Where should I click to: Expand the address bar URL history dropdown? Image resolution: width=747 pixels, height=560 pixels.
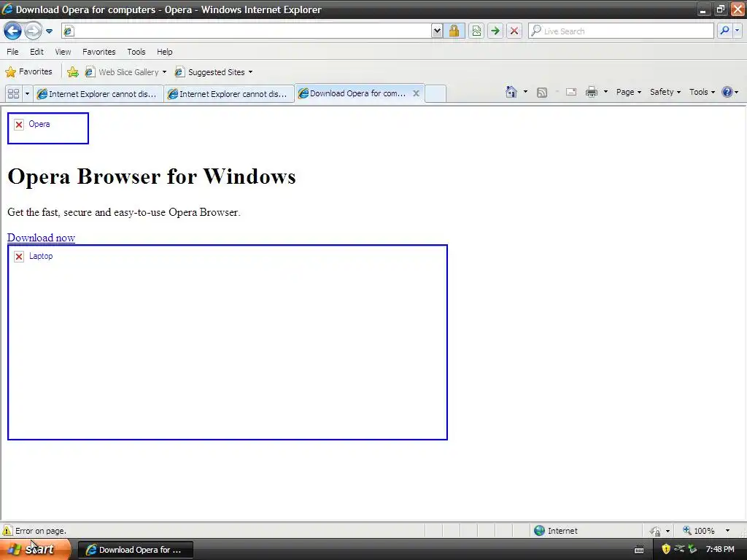(437, 31)
